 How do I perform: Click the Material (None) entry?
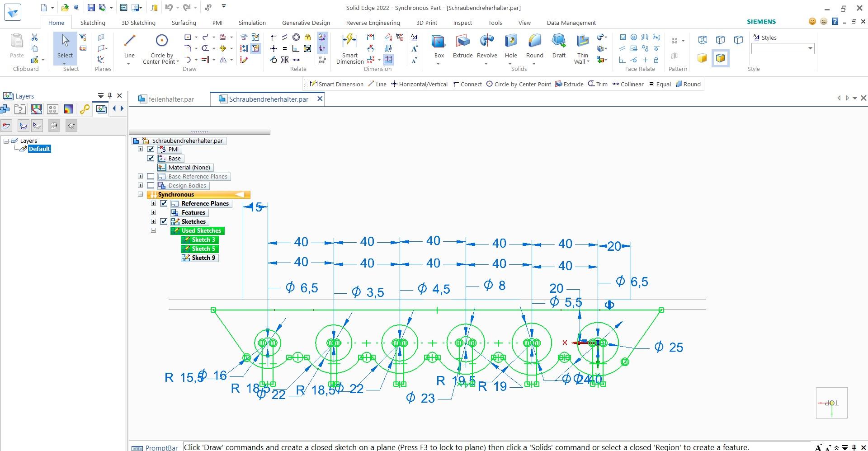185,167
